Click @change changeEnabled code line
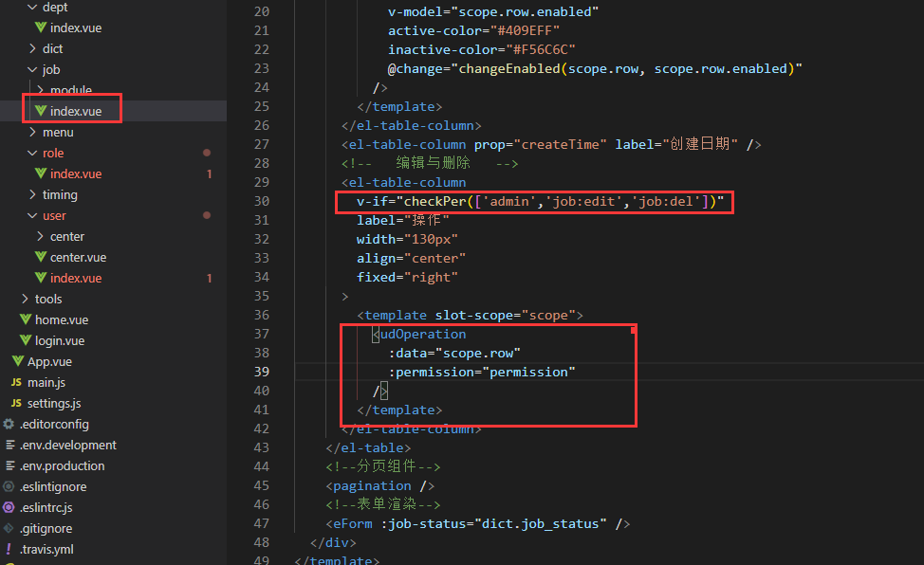This screenshot has width=924, height=565. tap(595, 69)
